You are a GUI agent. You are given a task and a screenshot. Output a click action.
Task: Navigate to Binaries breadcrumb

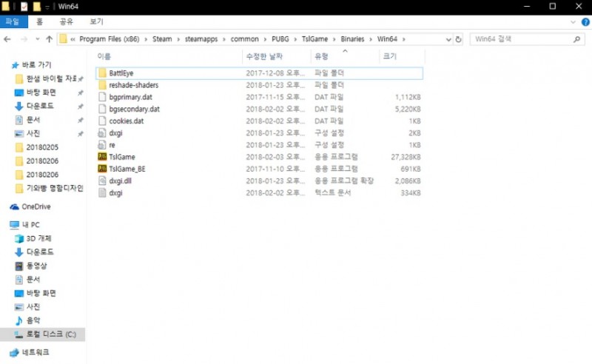tap(352, 39)
